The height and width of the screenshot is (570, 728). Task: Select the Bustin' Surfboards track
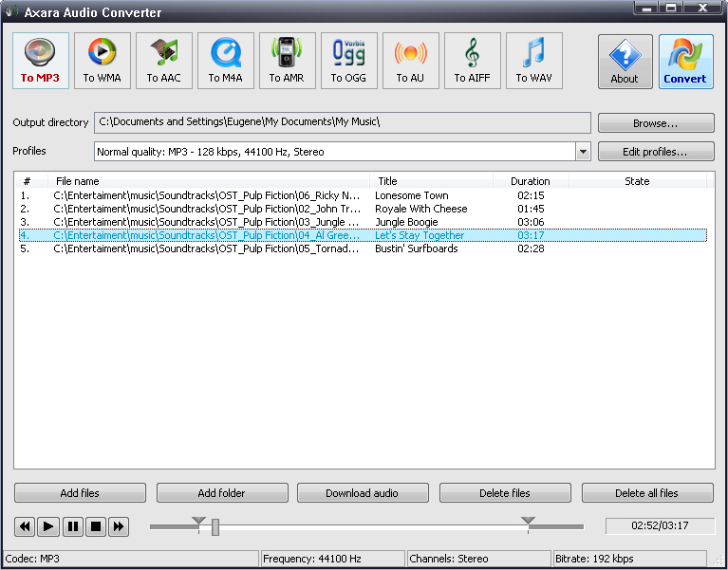coord(363,249)
